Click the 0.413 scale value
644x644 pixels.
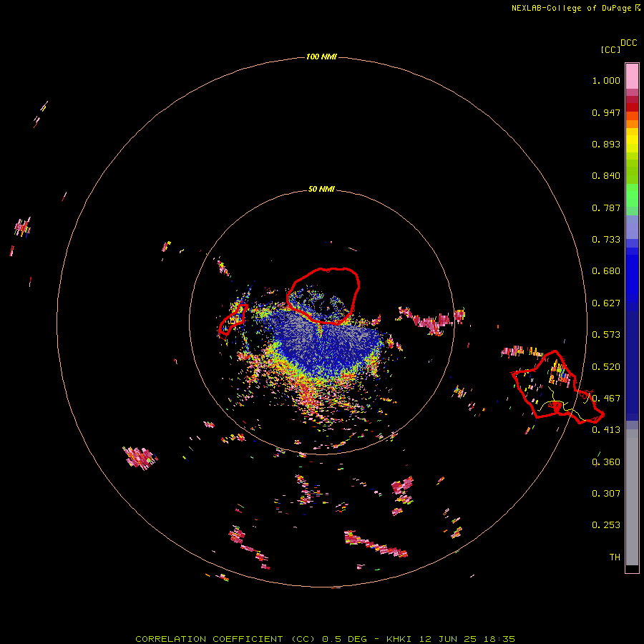click(x=606, y=430)
